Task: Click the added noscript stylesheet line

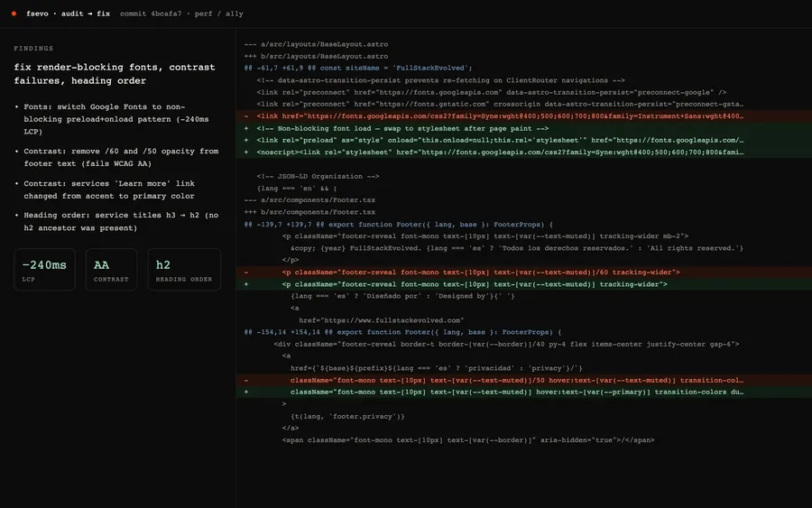Action: point(524,152)
